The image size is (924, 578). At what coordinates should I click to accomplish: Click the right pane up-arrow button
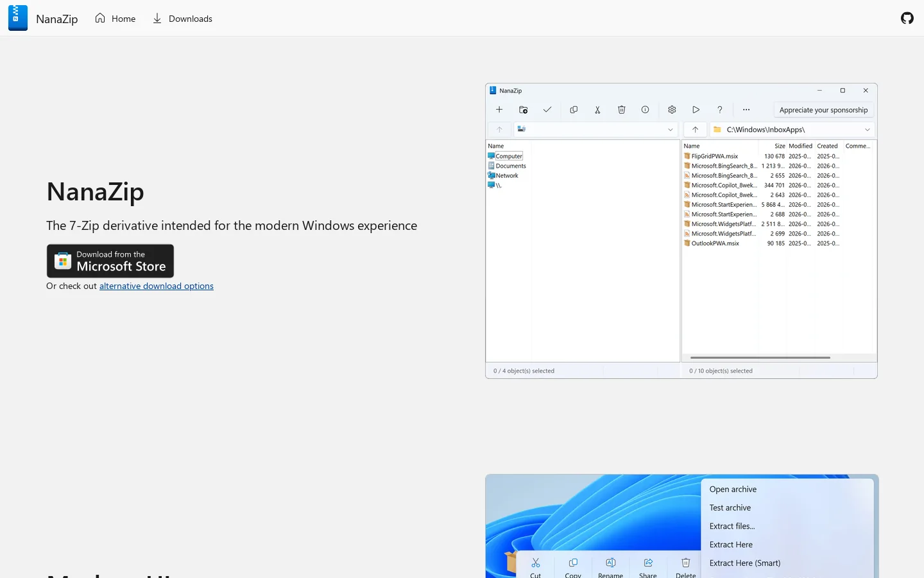[x=695, y=130]
